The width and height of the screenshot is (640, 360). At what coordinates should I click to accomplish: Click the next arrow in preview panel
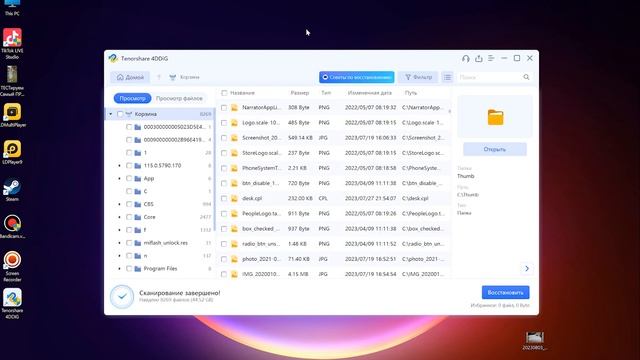[x=527, y=269]
